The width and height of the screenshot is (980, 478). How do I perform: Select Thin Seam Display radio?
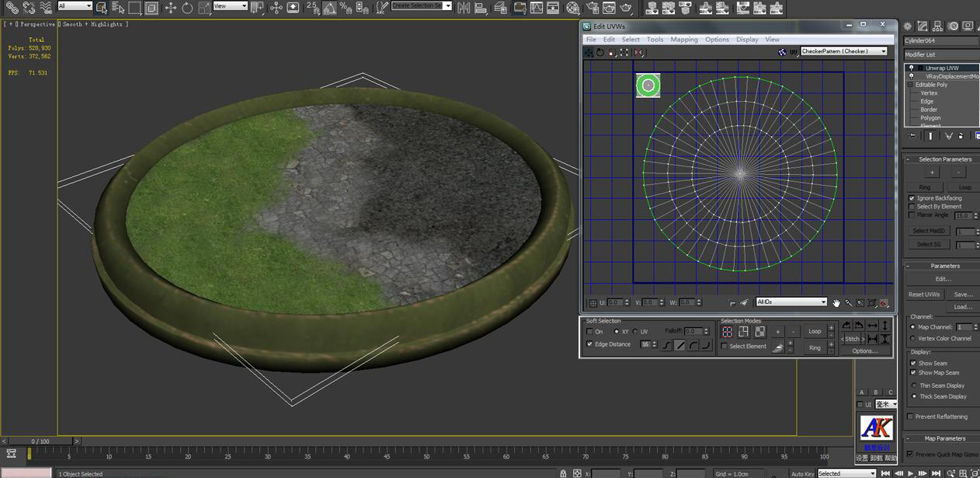pyautogui.click(x=914, y=386)
